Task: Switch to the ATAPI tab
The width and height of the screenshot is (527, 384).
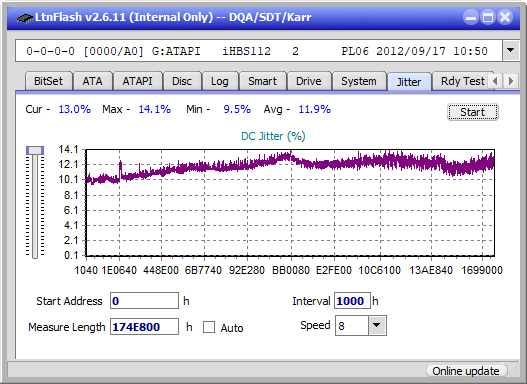Action: pos(137,81)
